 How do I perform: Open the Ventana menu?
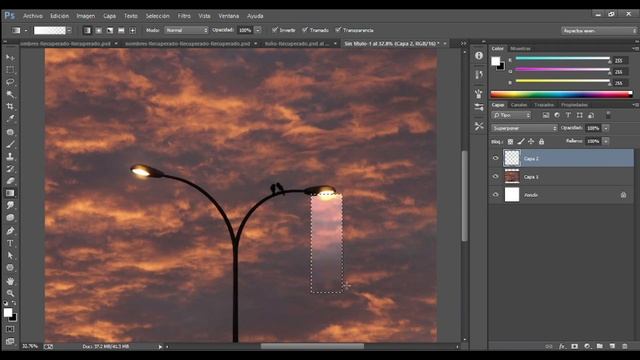[x=229, y=16]
